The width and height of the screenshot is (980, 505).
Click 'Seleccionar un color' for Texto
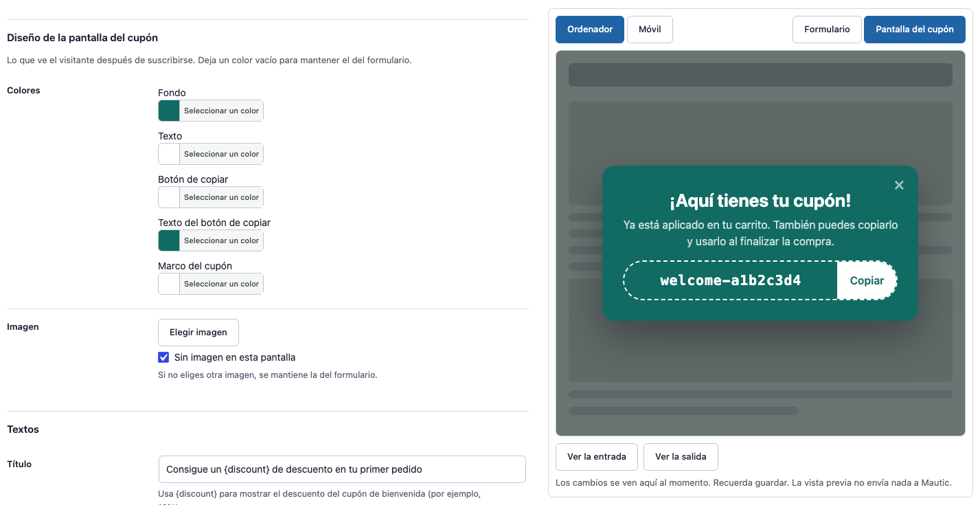click(x=221, y=154)
